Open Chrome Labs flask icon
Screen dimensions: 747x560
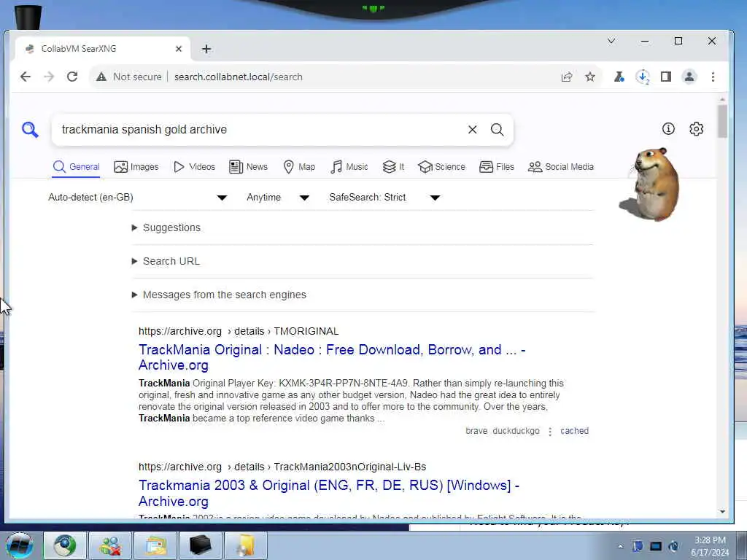[x=619, y=77]
